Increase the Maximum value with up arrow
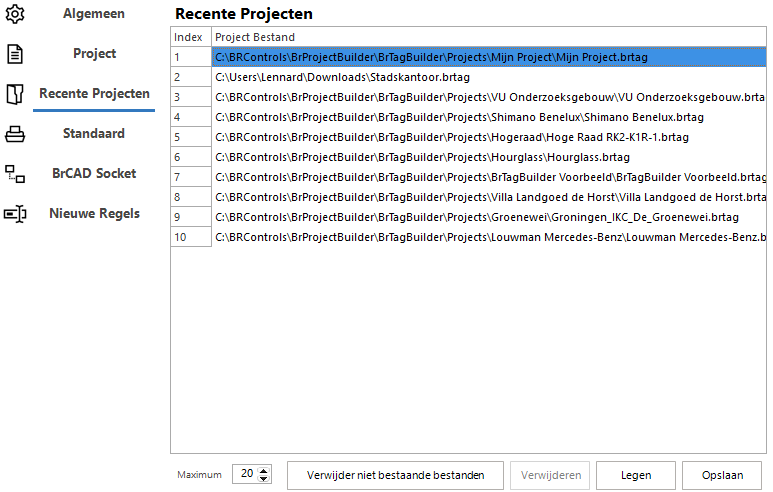The image size is (773, 492). click(264, 470)
